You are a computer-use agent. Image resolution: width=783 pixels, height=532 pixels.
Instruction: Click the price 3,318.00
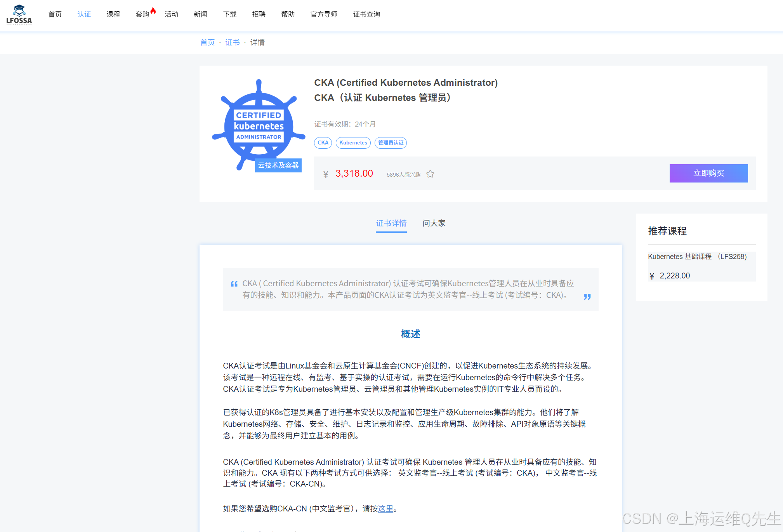[x=354, y=174]
